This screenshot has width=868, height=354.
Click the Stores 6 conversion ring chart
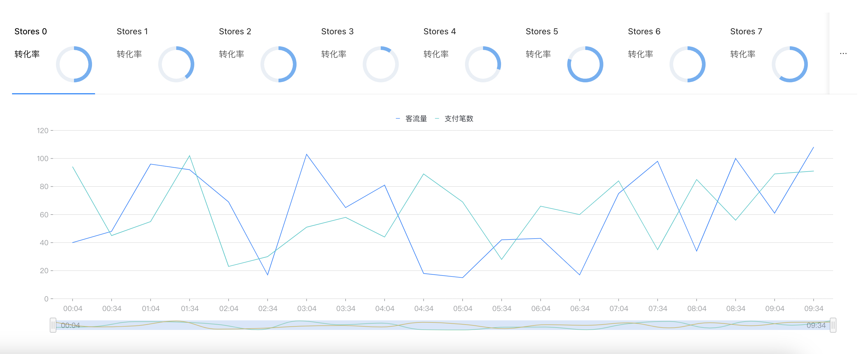687,64
